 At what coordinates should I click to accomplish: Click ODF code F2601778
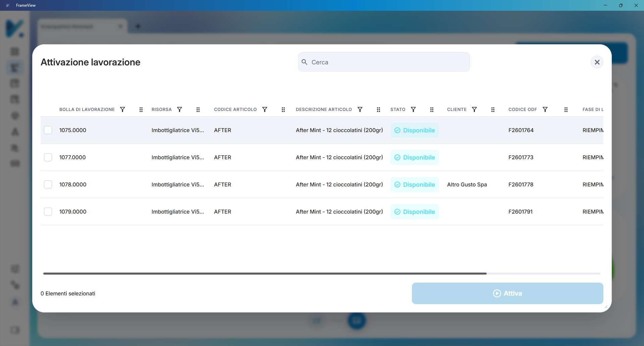coord(521,184)
